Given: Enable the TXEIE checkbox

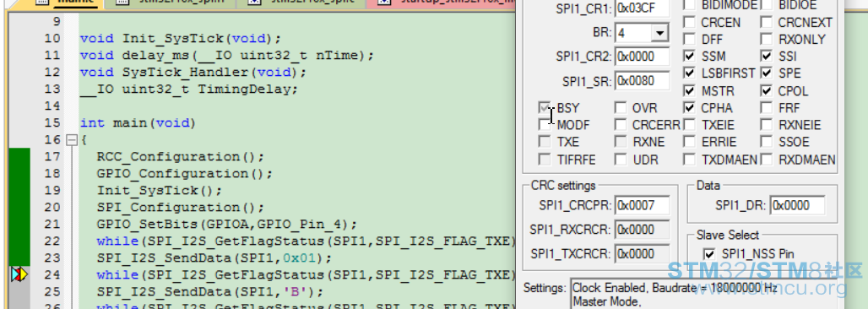Looking at the screenshot, I should click(x=689, y=125).
